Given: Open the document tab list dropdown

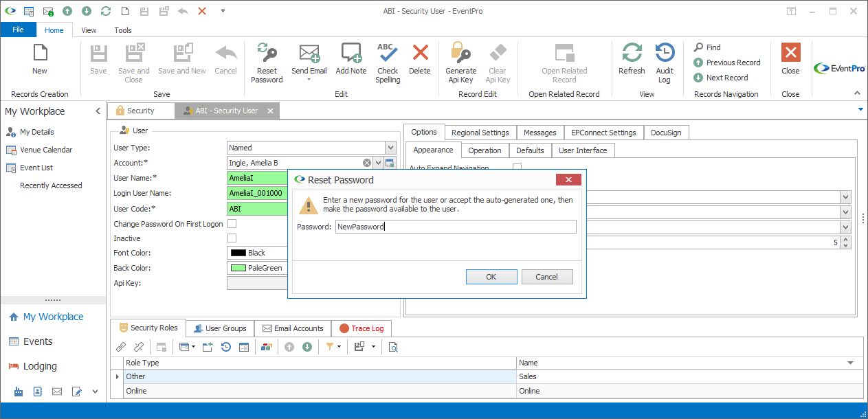Looking at the screenshot, I should pyautogui.click(x=860, y=109).
